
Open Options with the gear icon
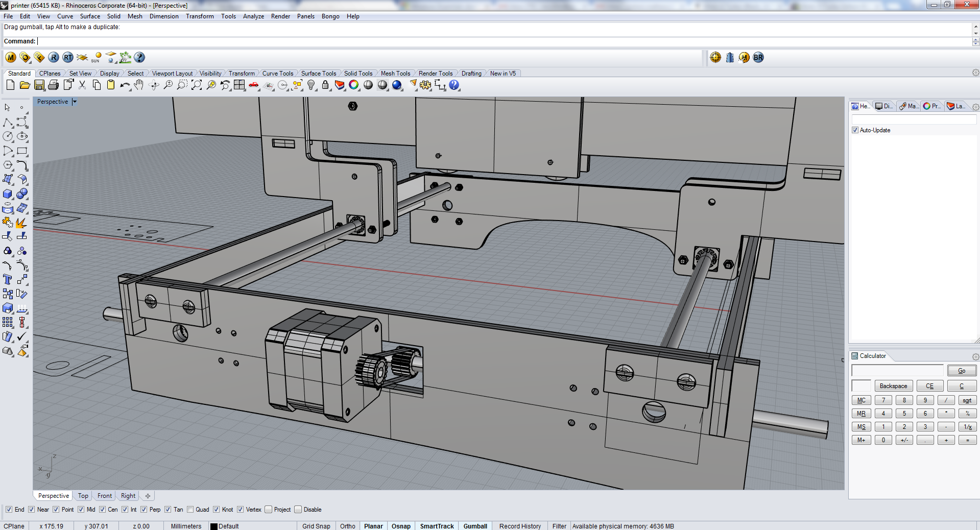(425, 85)
